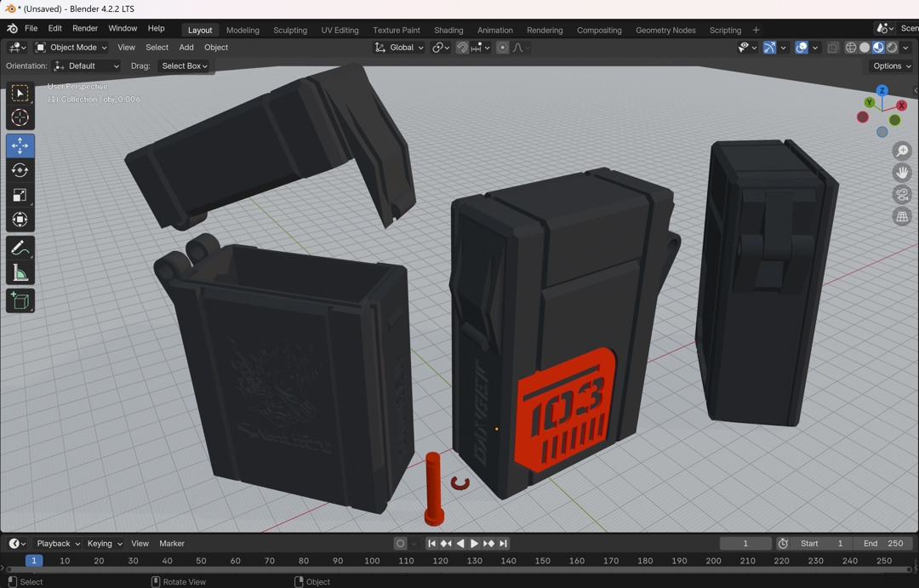This screenshot has width=919, height=588.
Task: Toggle snapping magnet on
Action: [462, 48]
